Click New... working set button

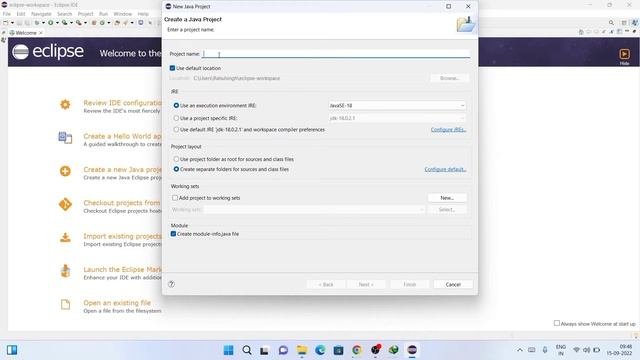[447, 198]
